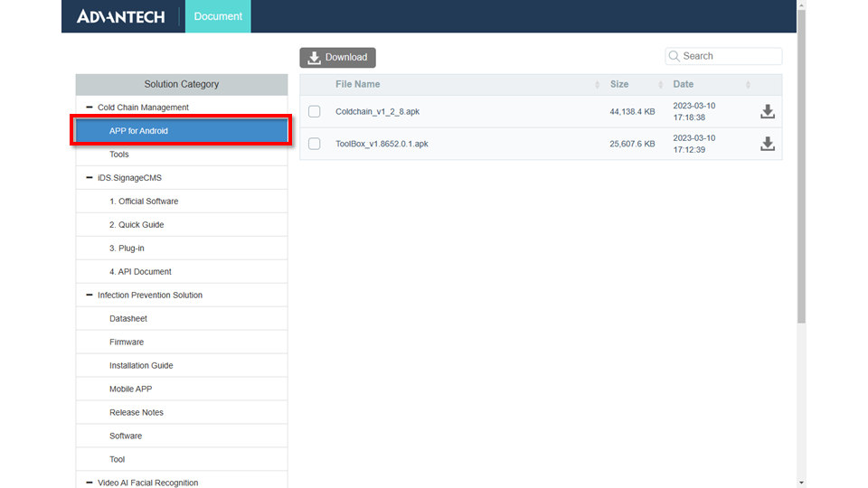Collapse the Cold Chain Management category
The height and width of the screenshot is (488, 868).
90,108
